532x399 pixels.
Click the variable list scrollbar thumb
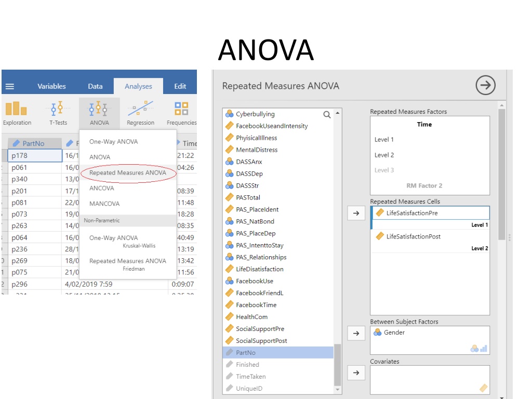coord(337,365)
